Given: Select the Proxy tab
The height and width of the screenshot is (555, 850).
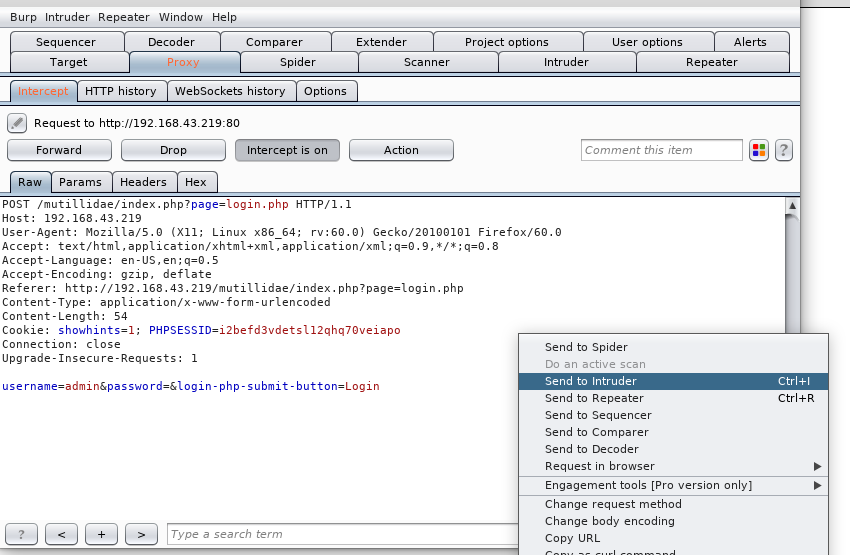Looking at the screenshot, I should coord(183,62).
